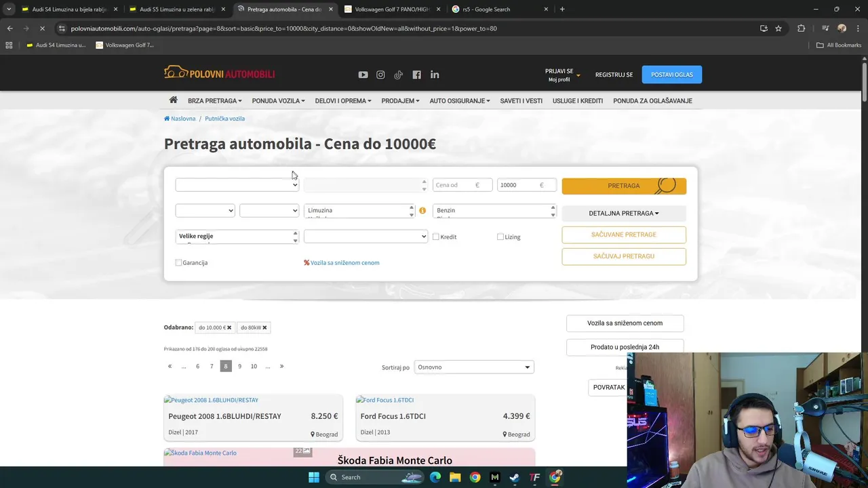Open the AUTO OSIGURANJE menu
This screenshot has width=868, height=488.
[x=460, y=101]
